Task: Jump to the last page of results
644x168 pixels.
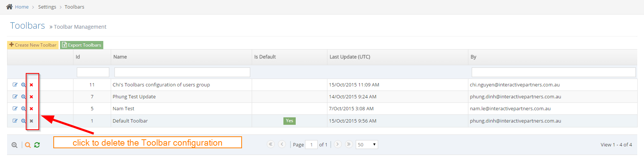Action: pos(349,144)
